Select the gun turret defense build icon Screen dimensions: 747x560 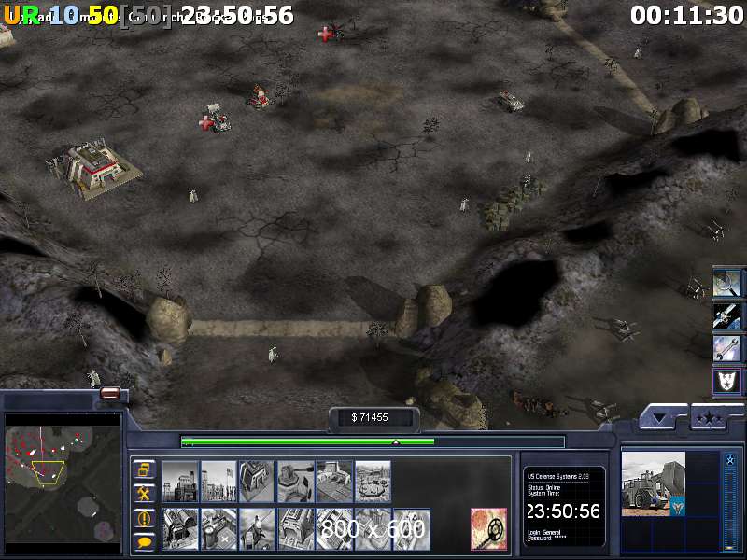click(296, 481)
